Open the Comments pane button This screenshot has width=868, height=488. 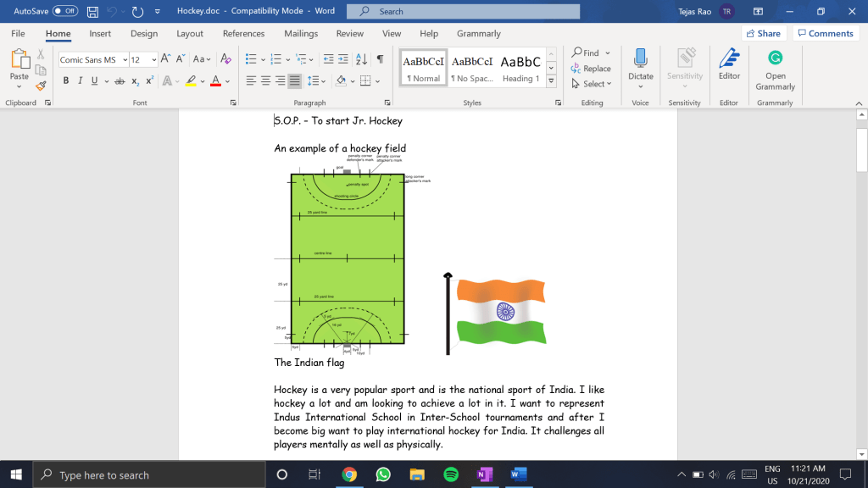826,34
